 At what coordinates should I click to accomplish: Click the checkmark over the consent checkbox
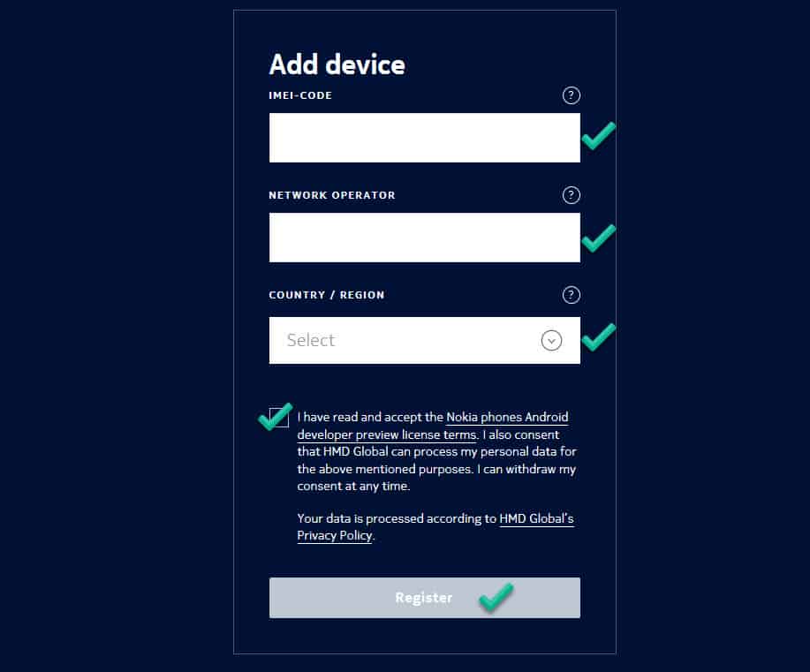point(275,415)
